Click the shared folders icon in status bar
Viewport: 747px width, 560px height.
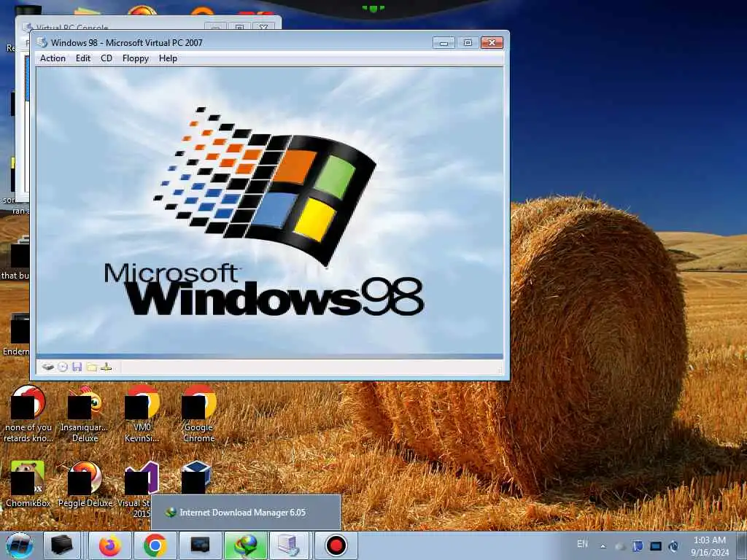click(x=92, y=367)
